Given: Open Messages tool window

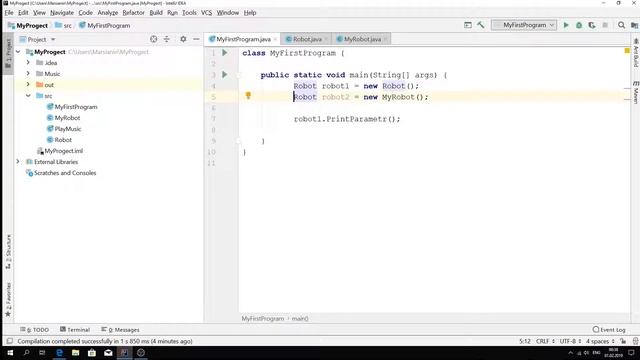Looking at the screenshot, I should point(120,330).
